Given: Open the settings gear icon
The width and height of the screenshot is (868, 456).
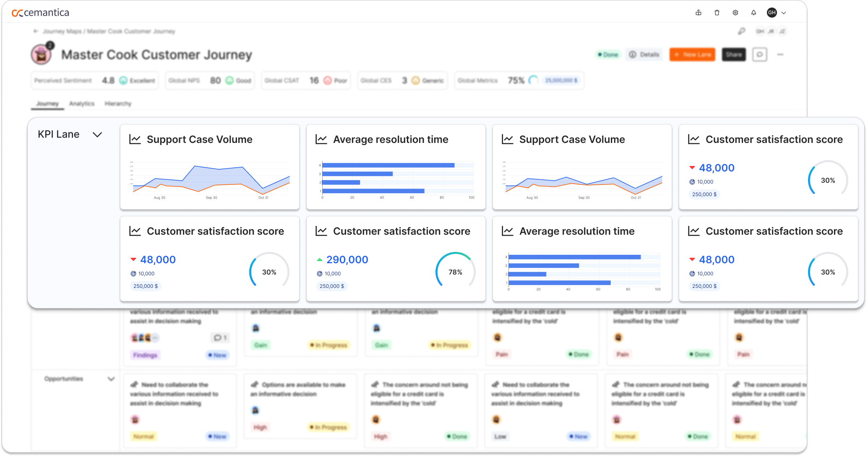Looking at the screenshot, I should pos(735,13).
